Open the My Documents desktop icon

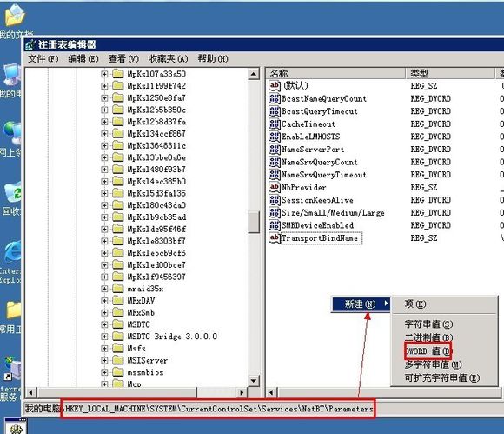coord(14,16)
